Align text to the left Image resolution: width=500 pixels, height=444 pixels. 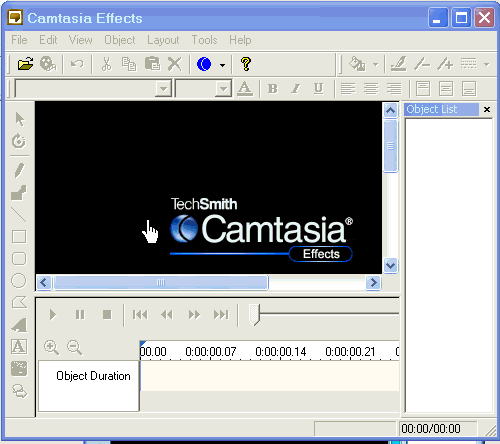tap(348, 89)
